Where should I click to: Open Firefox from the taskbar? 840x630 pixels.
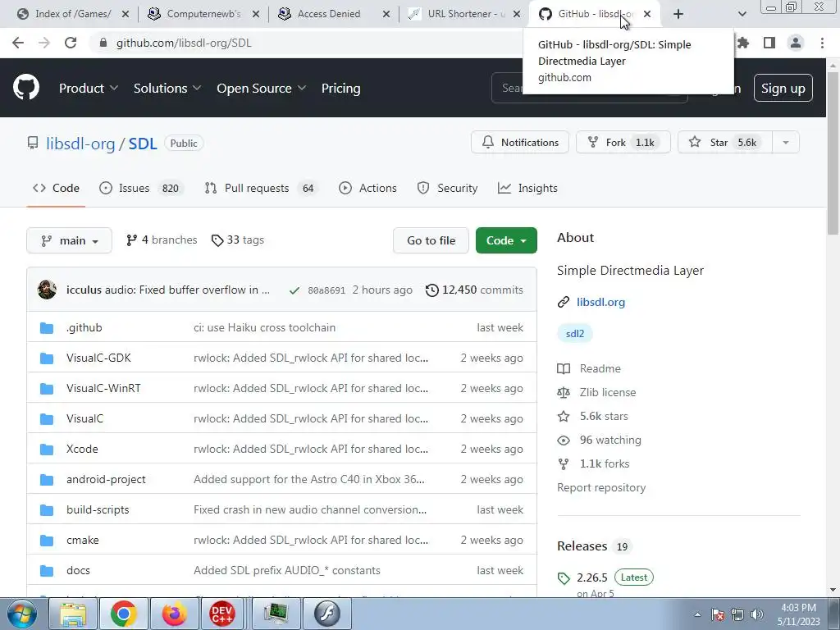point(174,614)
